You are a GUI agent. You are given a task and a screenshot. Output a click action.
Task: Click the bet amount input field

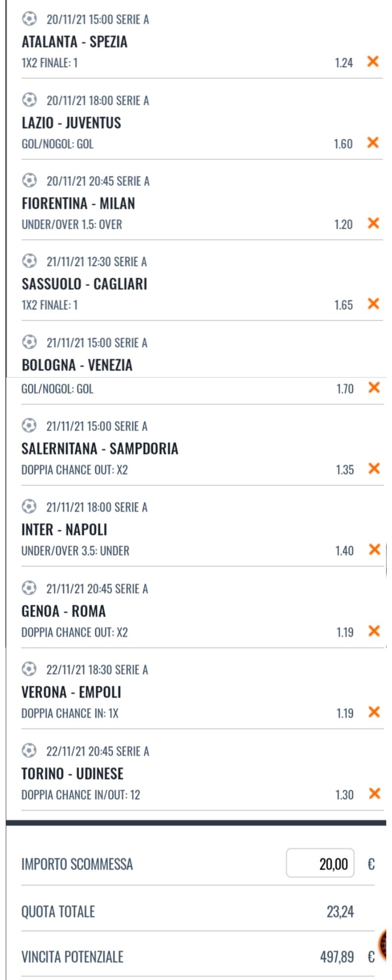pyautogui.click(x=320, y=863)
